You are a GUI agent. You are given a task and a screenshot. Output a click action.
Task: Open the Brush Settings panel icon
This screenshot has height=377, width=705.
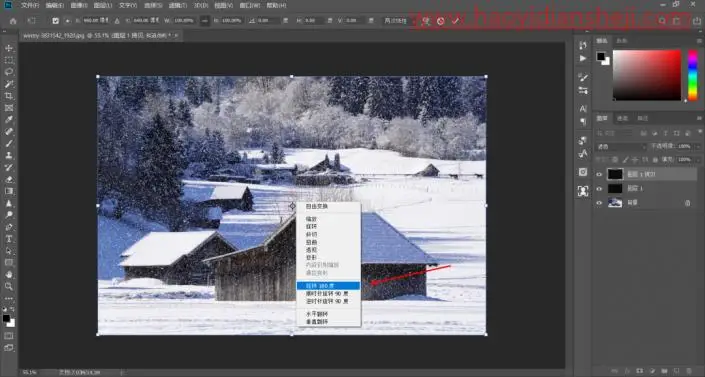(583, 77)
